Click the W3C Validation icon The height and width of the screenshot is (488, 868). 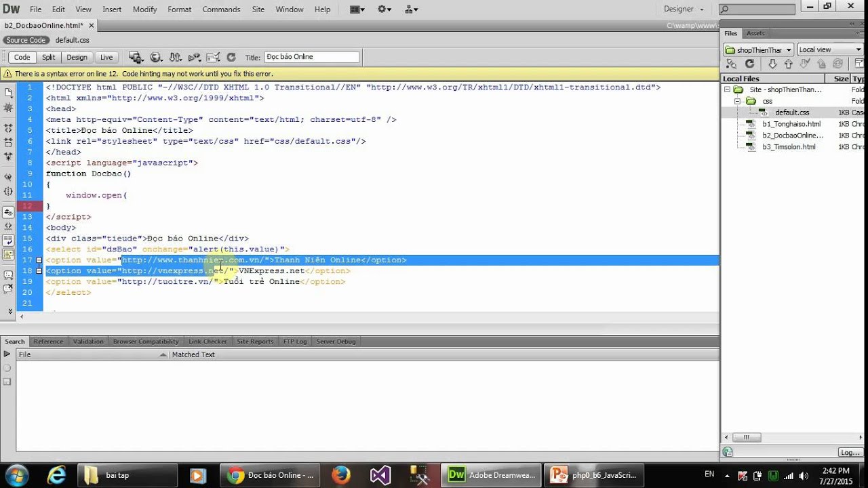click(x=195, y=58)
